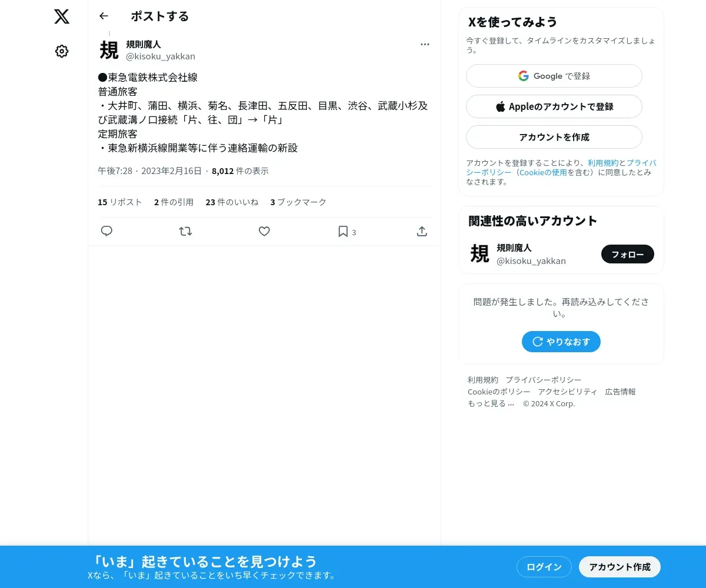Image resolution: width=706 pixels, height=588 pixels.
Task: Open footer アクセシビリティ link
Action: [x=568, y=392]
